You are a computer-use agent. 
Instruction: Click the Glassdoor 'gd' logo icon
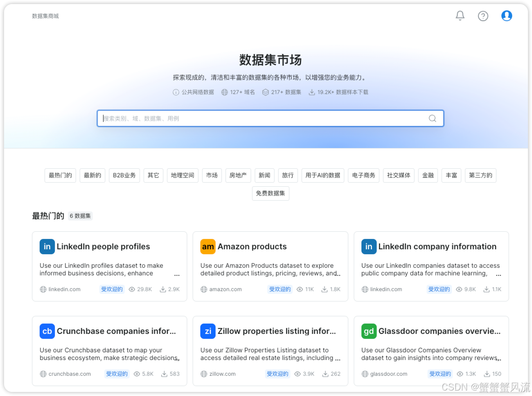pos(369,331)
